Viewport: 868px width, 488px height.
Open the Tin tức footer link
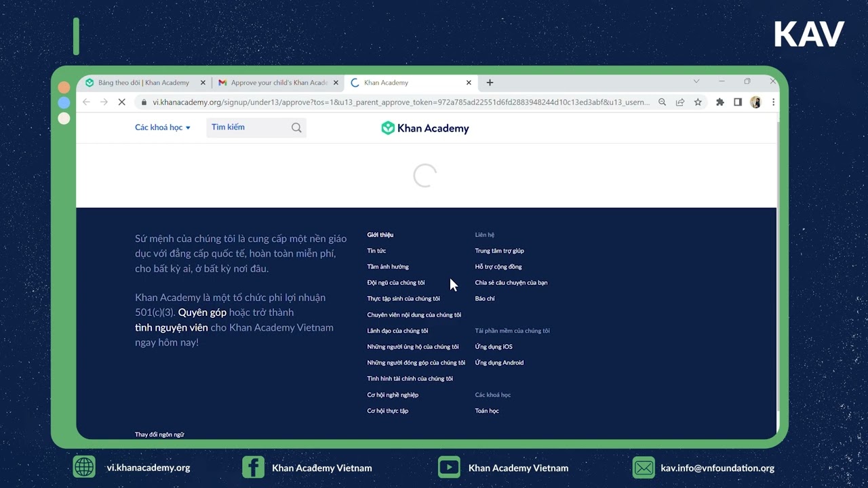coord(376,251)
